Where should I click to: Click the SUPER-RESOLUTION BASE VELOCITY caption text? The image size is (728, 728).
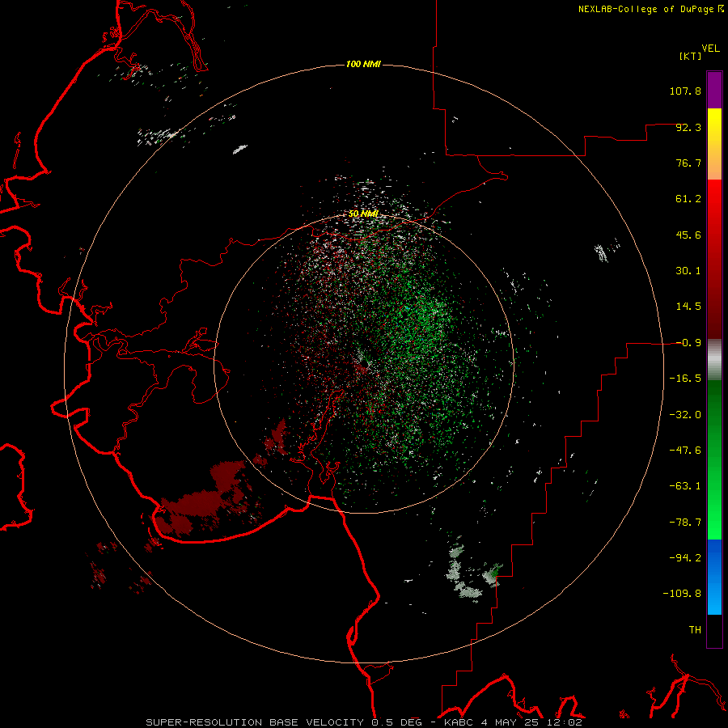pos(255,722)
